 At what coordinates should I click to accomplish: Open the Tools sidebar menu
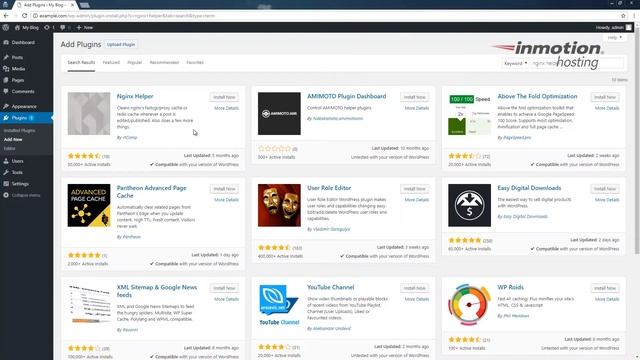tap(17, 173)
